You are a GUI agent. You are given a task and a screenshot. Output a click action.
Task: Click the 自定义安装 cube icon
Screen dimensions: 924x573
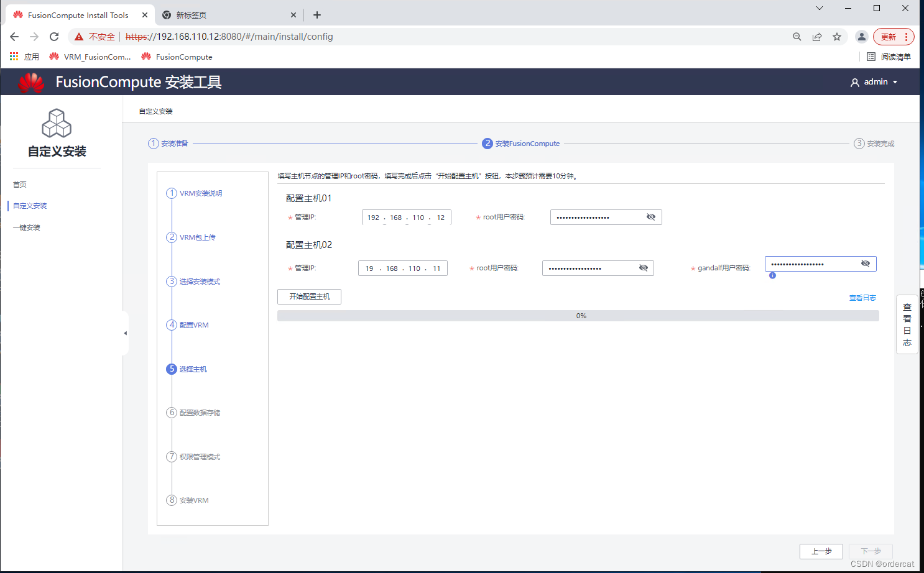click(57, 123)
